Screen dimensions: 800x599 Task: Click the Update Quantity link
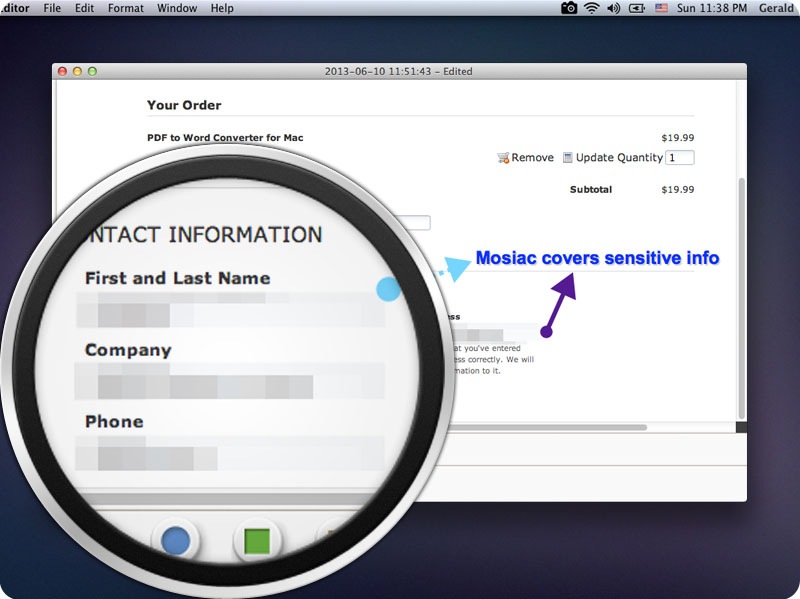point(619,158)
